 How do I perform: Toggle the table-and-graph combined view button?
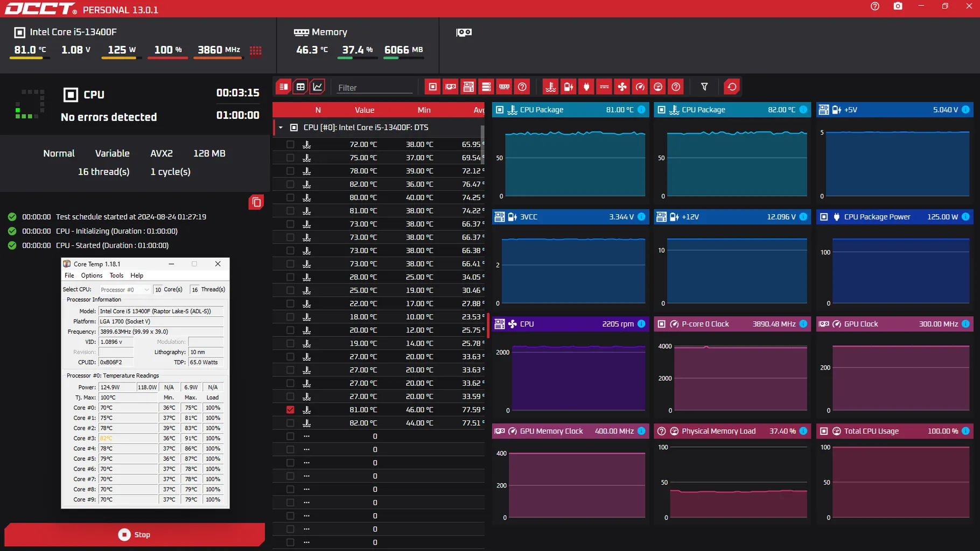[283, 87]
